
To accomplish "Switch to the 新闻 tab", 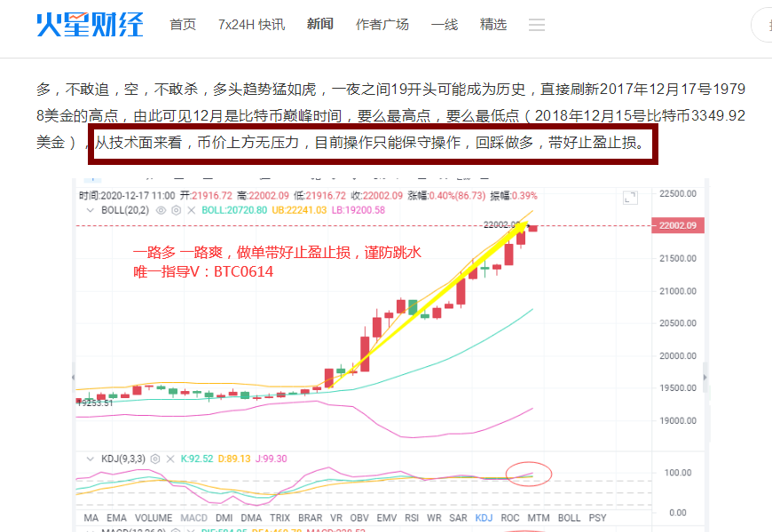I will tap(319, 25).
